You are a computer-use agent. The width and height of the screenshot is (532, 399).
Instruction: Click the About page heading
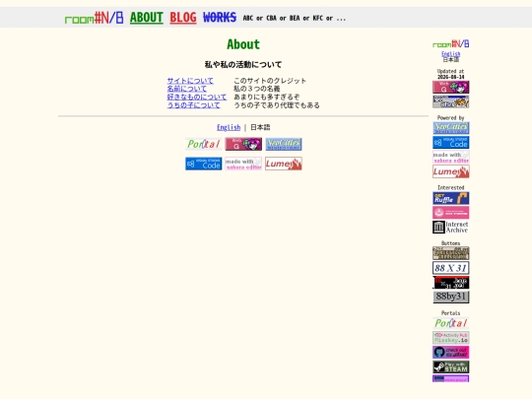point(243,44)
